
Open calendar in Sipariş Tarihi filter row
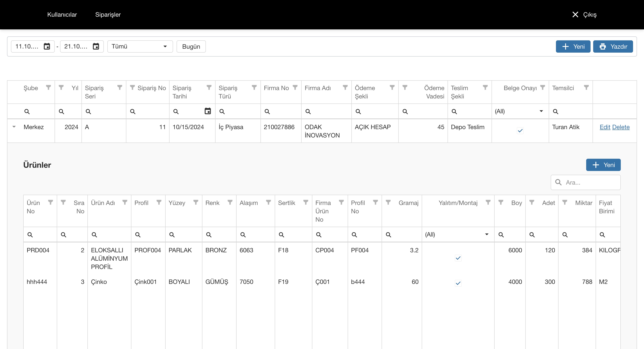click(x=207, y=111)
